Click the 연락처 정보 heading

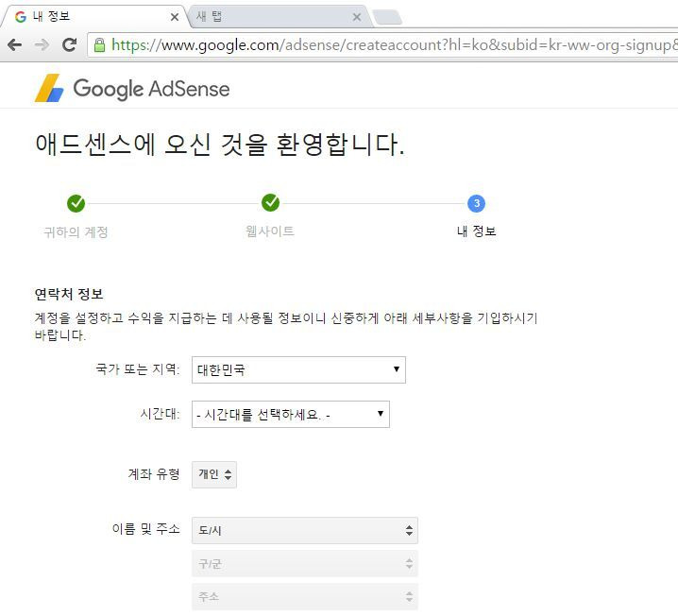click(x=69, y=294)
